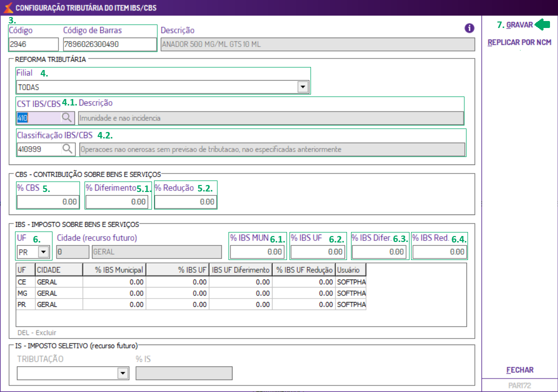Focus the Código input field

coord(33,44)
